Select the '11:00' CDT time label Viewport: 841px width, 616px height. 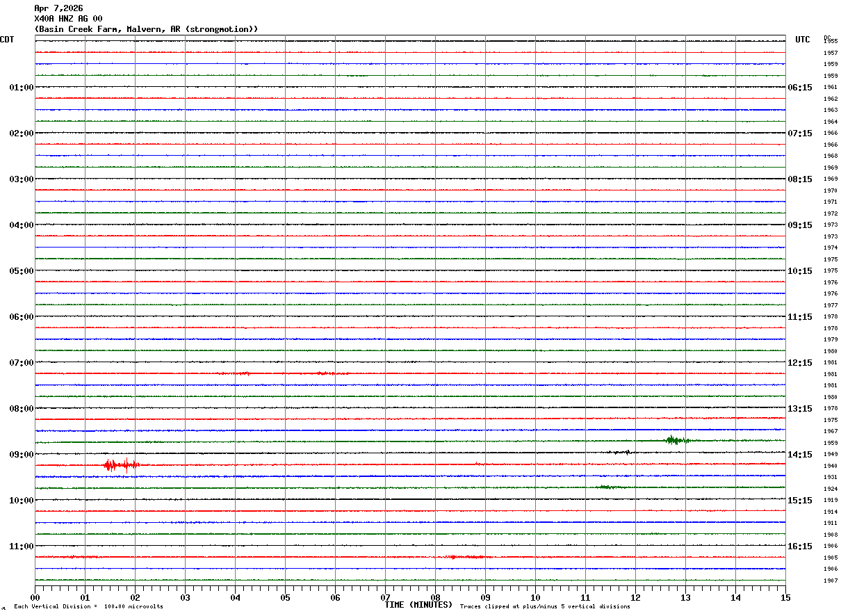pos(22,546)
